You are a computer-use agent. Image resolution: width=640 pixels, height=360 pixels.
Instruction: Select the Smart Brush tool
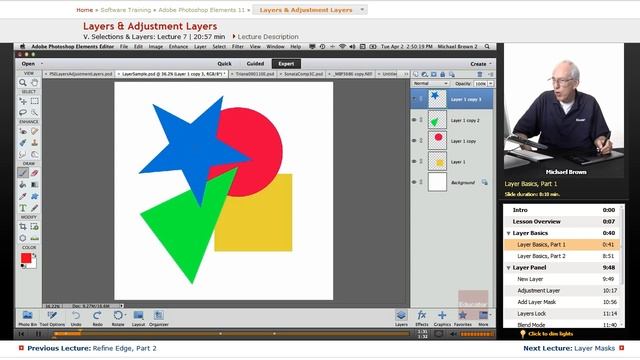click(23, 143)
